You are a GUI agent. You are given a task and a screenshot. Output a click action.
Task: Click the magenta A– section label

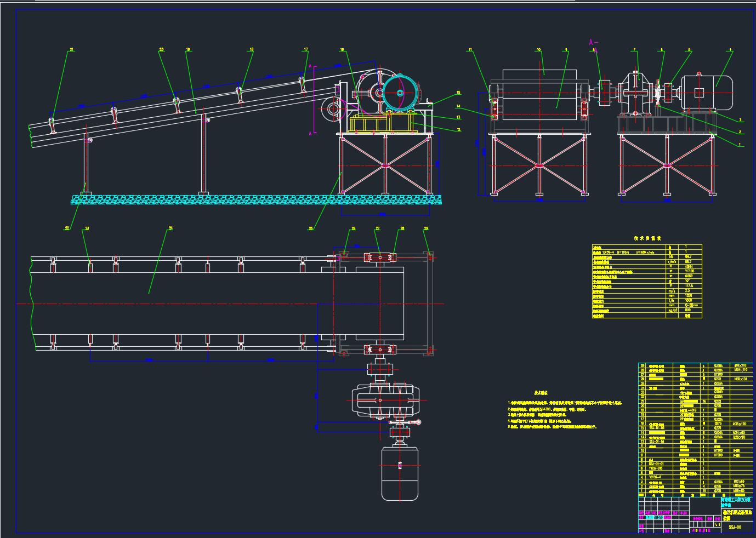[x=592, y=42]
